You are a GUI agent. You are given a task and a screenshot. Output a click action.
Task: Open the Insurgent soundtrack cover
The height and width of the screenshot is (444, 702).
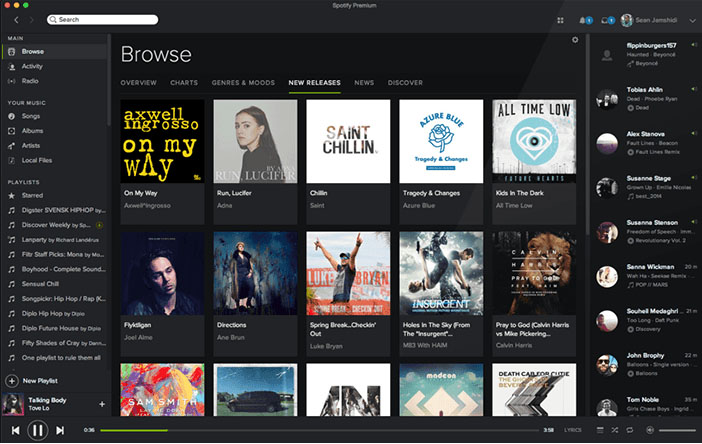(x=441, y=273)
